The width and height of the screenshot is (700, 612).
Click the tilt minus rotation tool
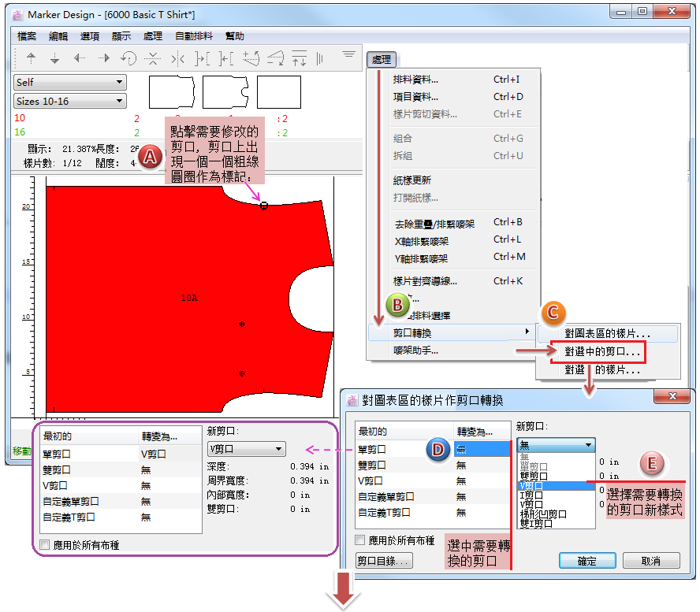coord(275,58)
